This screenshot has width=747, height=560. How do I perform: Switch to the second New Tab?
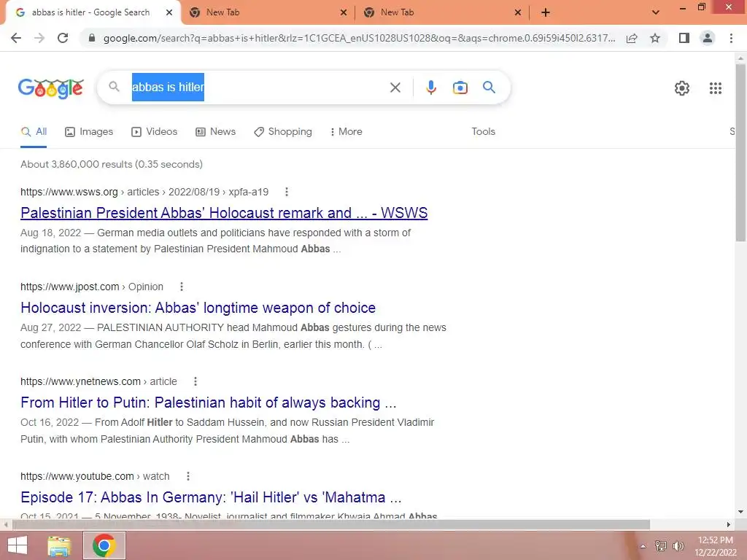pyautogui.click(x=442, y=12)
